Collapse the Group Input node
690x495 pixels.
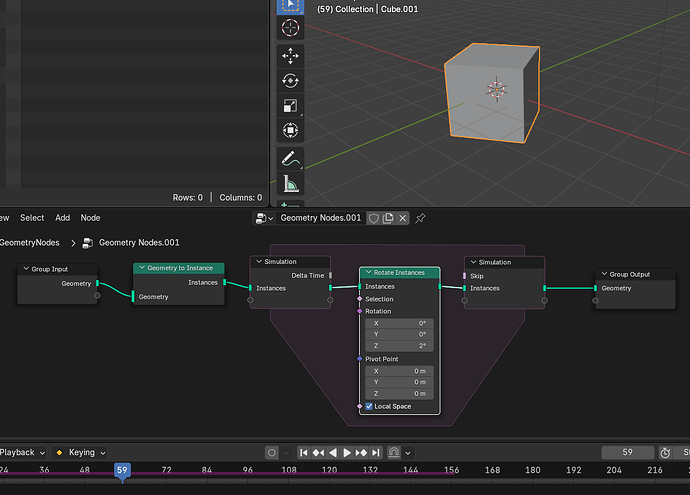coord(26,269)
